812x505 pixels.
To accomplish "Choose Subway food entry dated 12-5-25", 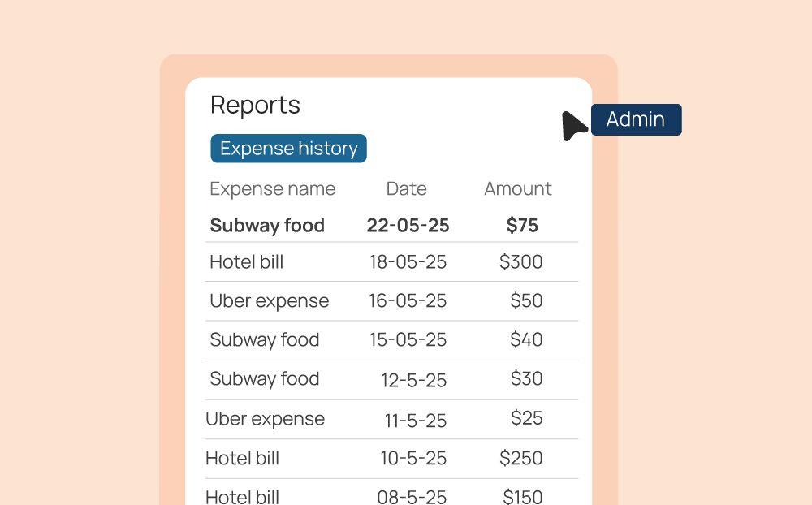I will (391, 380).
